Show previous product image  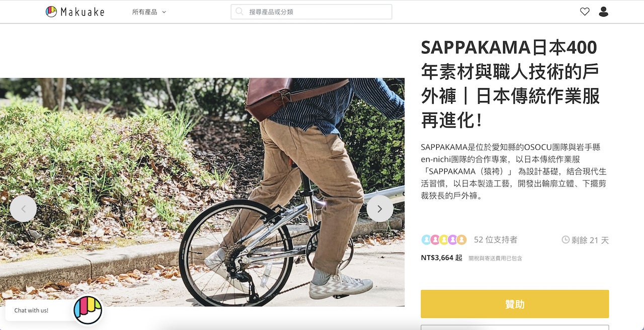23,209
